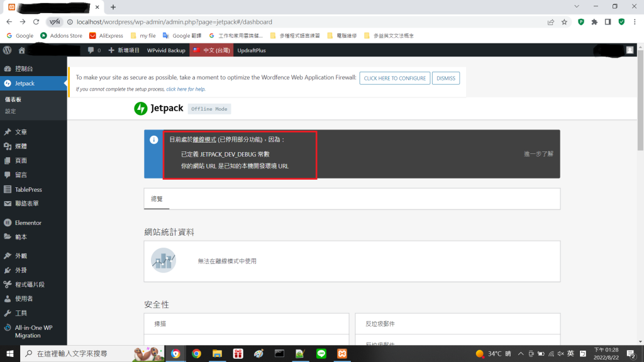Go back with browser back arrow
644x362 pixels.
pos(9,22)
